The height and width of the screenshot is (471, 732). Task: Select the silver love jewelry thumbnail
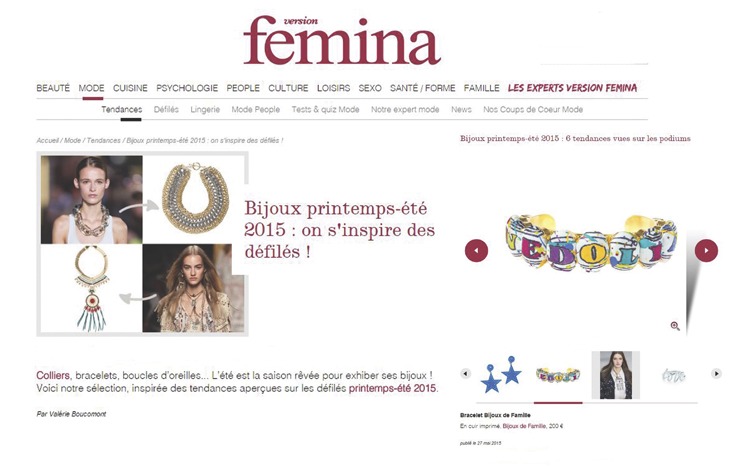pos(673,375)
